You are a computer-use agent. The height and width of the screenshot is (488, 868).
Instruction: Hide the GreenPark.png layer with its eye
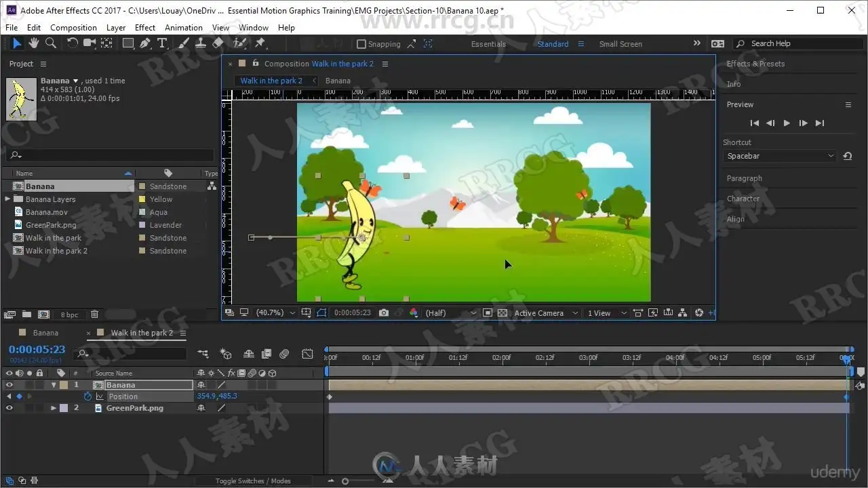click(x=9, y=408)
